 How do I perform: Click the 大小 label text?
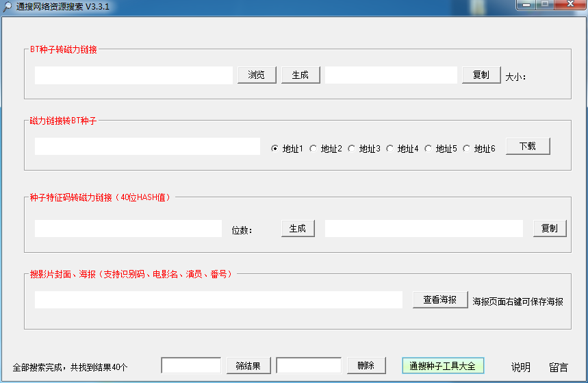(x=515, y=77)
